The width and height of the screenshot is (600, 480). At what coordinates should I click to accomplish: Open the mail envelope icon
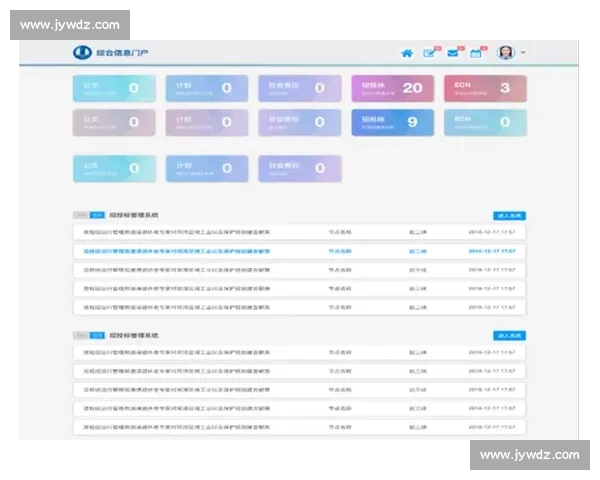[454, 53]
